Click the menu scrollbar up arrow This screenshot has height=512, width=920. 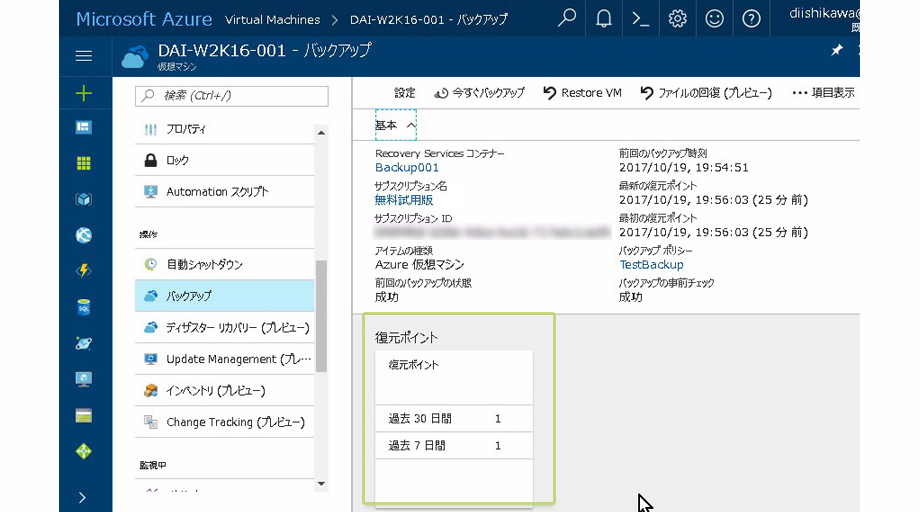(x=321, y=133)
